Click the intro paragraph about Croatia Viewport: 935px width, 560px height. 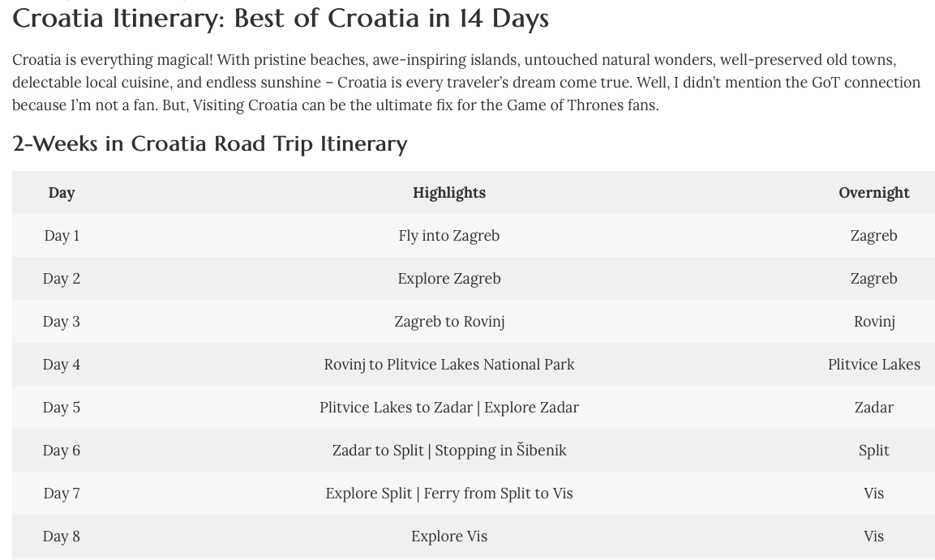click(466, 82)
